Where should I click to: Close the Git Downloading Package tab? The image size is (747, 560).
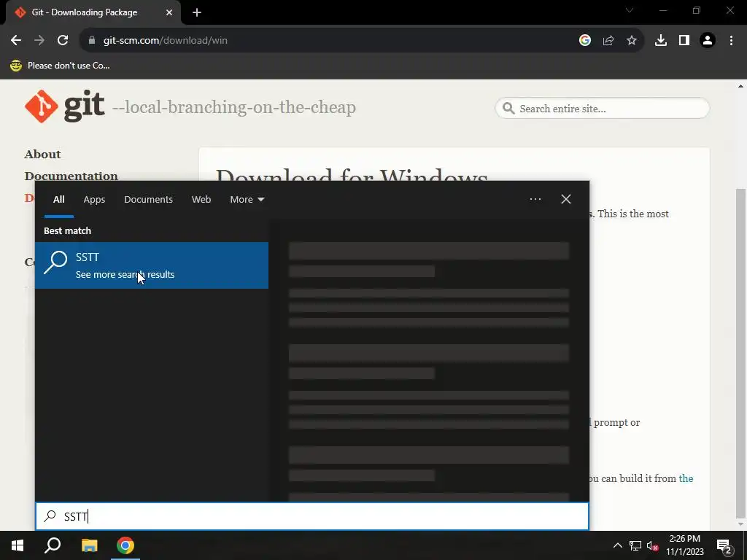pos(169,12)
